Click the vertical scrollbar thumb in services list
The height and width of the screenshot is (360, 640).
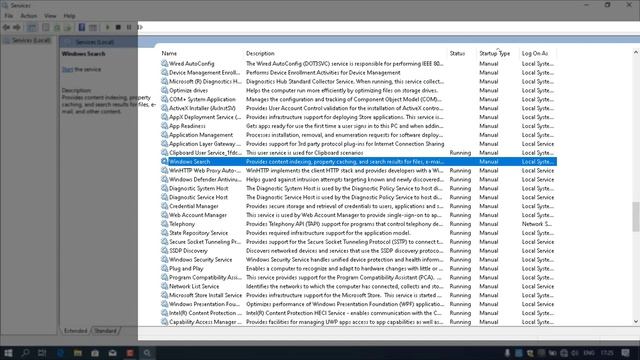(636, 216)
